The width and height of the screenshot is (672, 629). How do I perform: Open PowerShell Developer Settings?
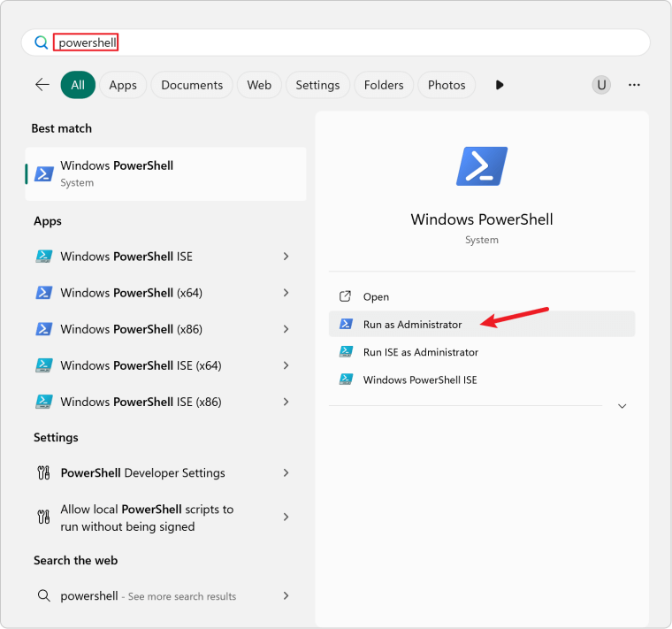[x=166, y=473]
